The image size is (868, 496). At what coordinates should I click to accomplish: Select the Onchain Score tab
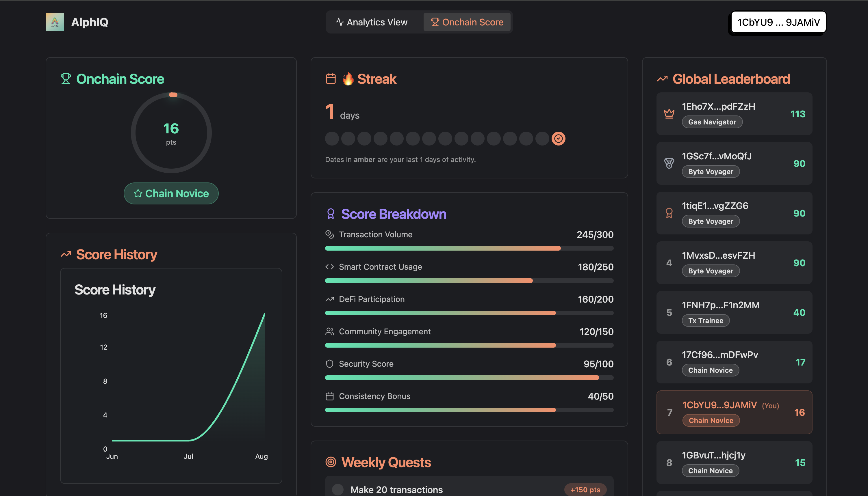coord(467,22)
